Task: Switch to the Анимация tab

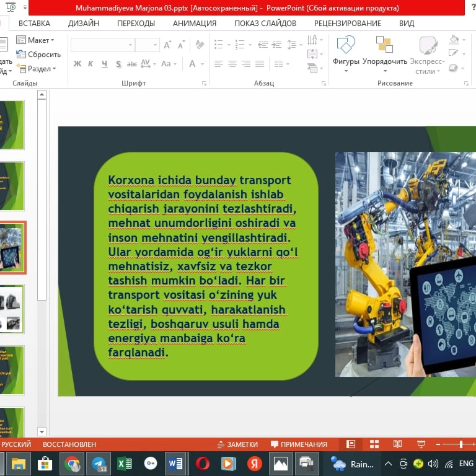Action: (x=195, y=24)
